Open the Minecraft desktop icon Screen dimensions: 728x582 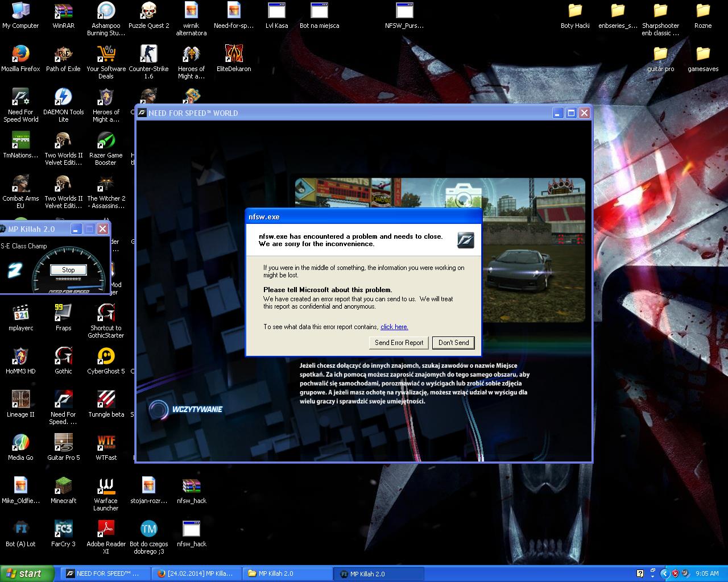point(63,490)
